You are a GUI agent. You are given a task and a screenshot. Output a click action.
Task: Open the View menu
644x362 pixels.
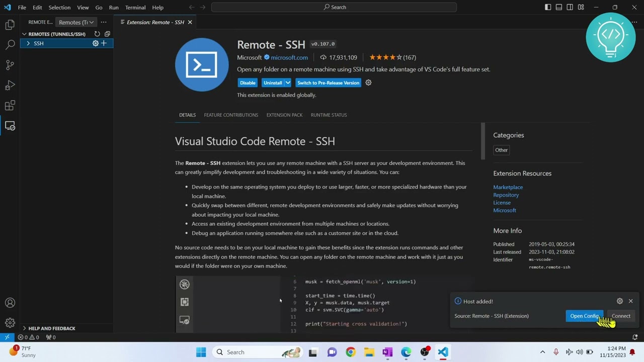pyautogui.click(x=83, y=8)
